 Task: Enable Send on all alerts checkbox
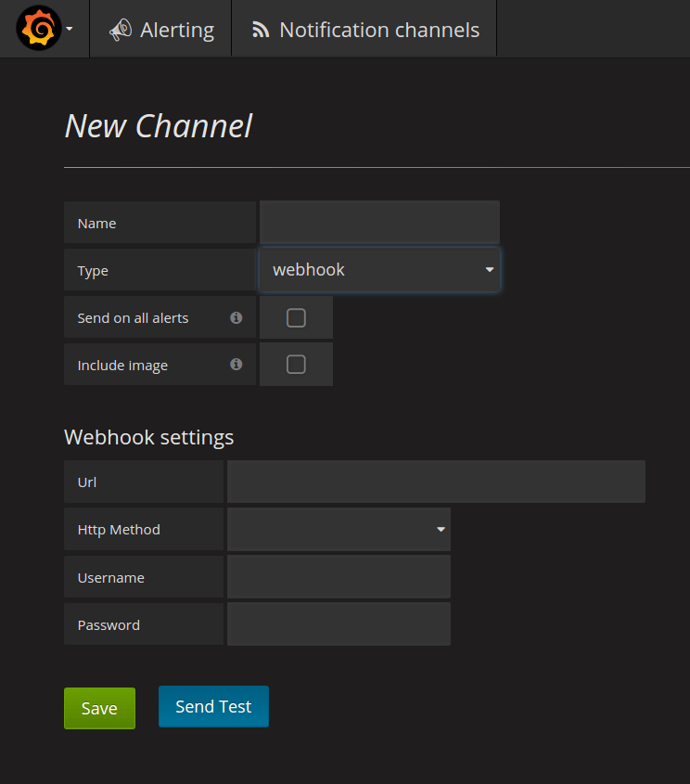pyautogui.click(x=296, y=318)
